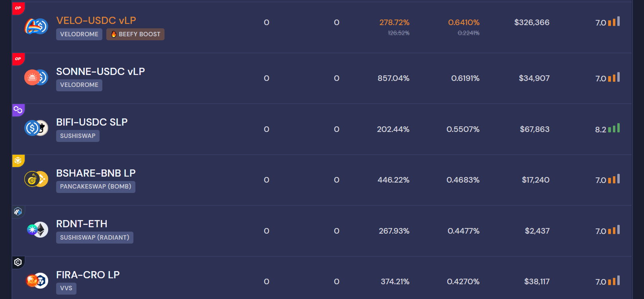This screenshot has height=299, width=644.
Task: Click safety score bars for BSHARE-BNB LP
Action: tap(614, 179)
